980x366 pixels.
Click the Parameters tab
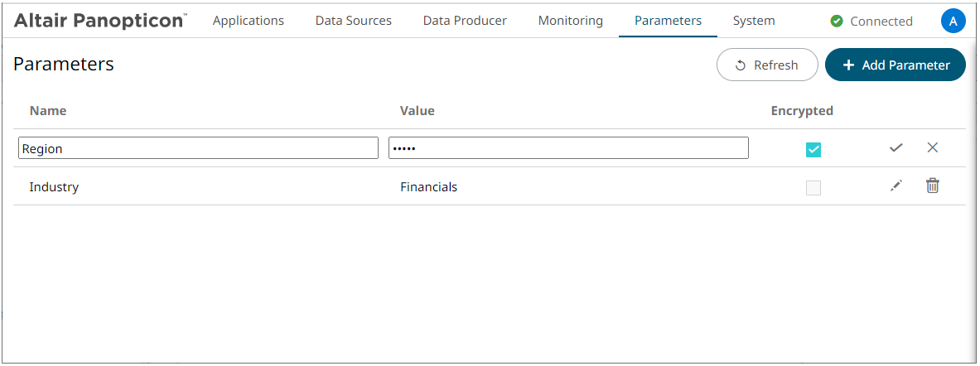668,21
